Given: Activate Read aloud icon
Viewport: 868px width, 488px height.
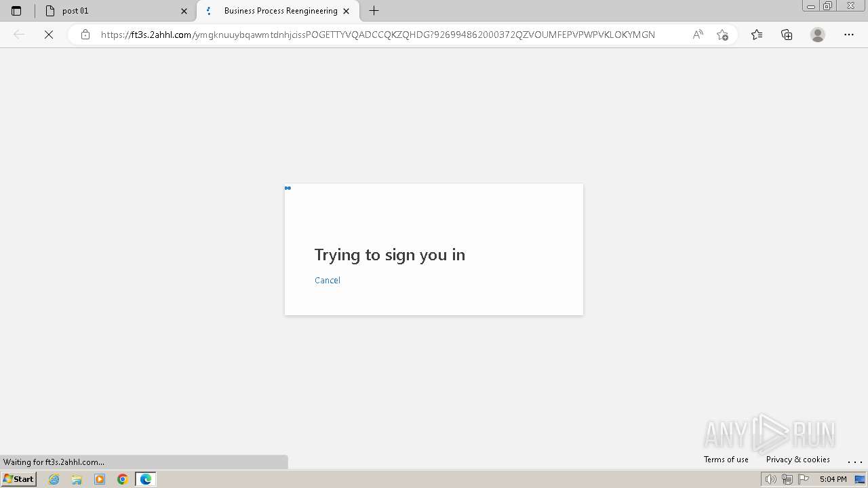Looking at the screenshot, I should [698, 35].
